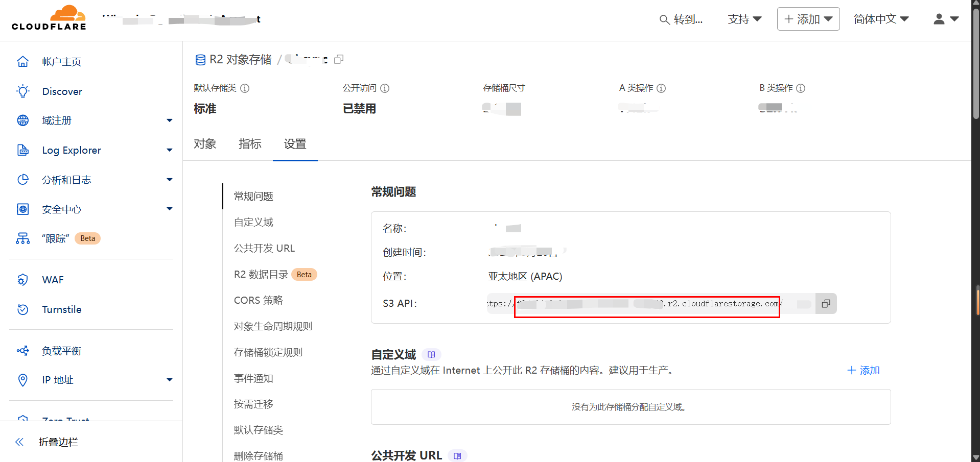Image resolution: width=980 pixels, height=462 pixels.
Task: Open 按需迁移 settings section
Action: [253, 404]
